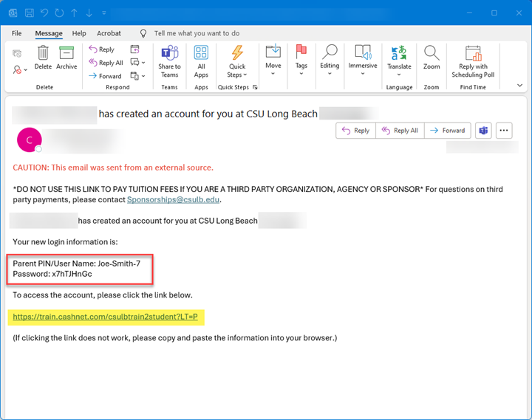Archive this message using the ribbon

pos(66,58)
